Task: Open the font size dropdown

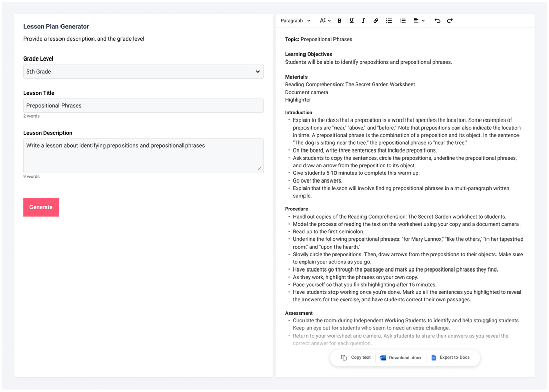Action: pyautogui.click(x=324, y=20)
